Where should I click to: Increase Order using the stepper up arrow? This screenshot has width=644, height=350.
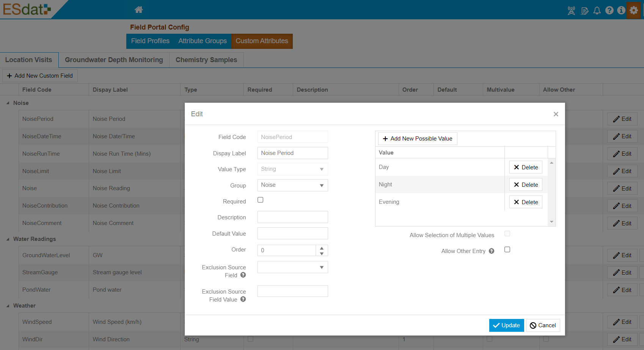[x=322, y=248]
